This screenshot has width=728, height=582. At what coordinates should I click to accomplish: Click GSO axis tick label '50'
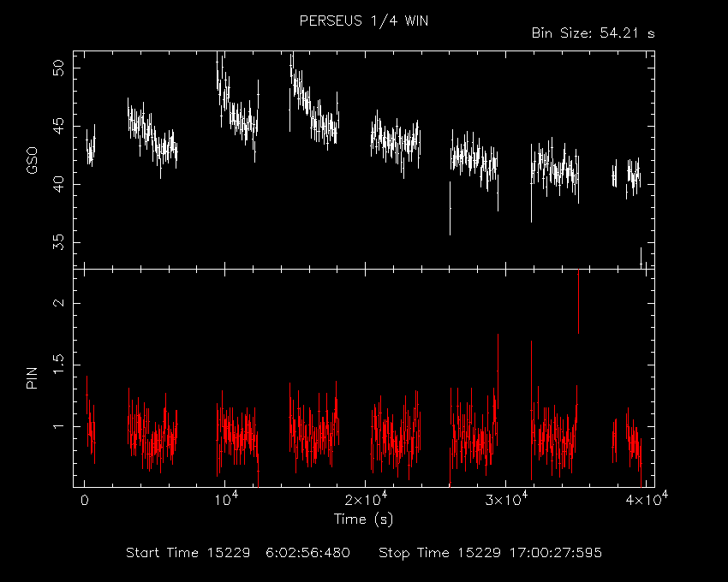[59, 68]
